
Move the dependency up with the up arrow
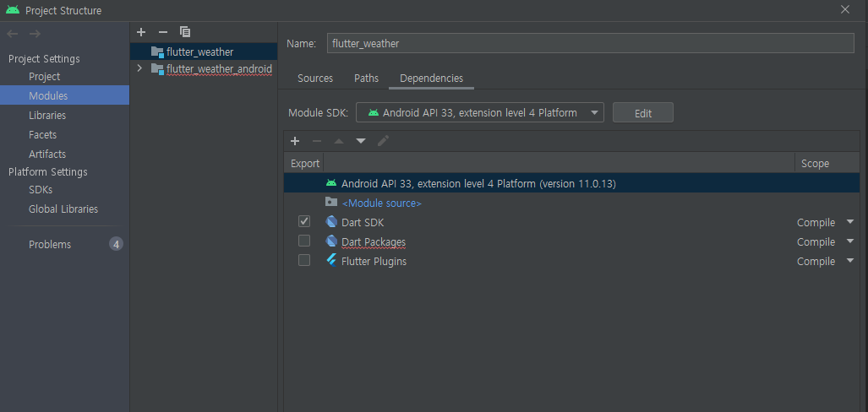coord(339,141)
